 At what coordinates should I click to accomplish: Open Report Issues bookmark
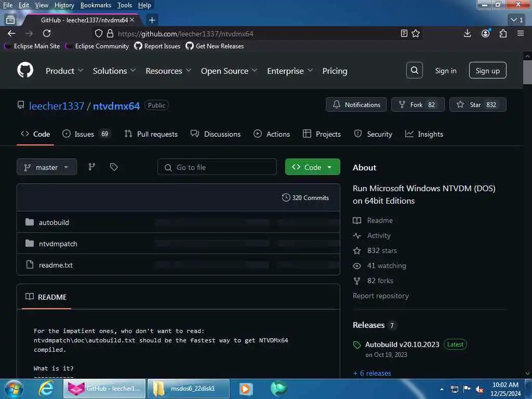[157, 46]
